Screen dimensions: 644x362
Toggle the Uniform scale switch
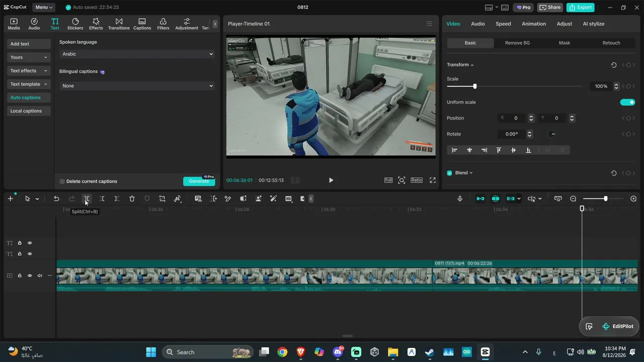pos(627,102)
